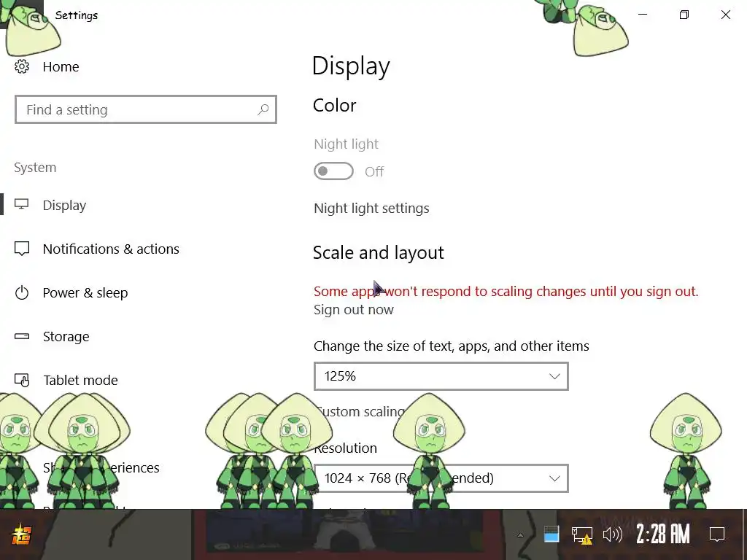Click the Custom scaling link

[x=360, y=411]
